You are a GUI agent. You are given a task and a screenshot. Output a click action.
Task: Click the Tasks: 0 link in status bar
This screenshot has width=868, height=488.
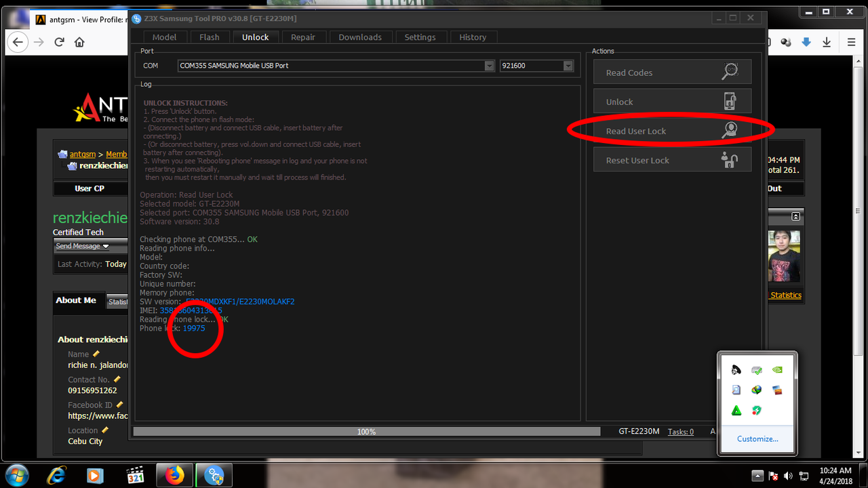coord(681,432)
